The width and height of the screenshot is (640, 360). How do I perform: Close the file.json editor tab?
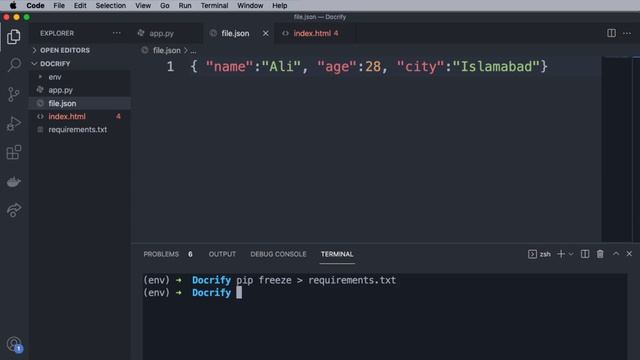click(x=266, y=33)
